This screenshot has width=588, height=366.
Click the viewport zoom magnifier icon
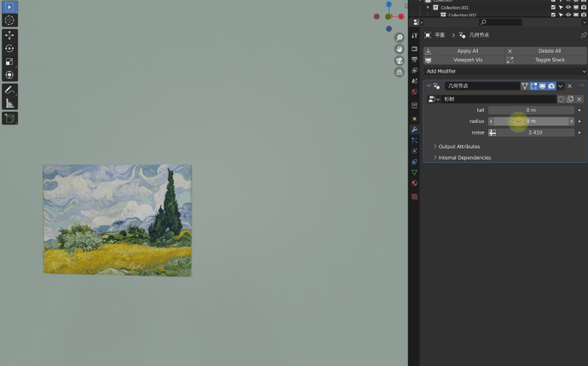pyautogui.click(x=400, y=38)
